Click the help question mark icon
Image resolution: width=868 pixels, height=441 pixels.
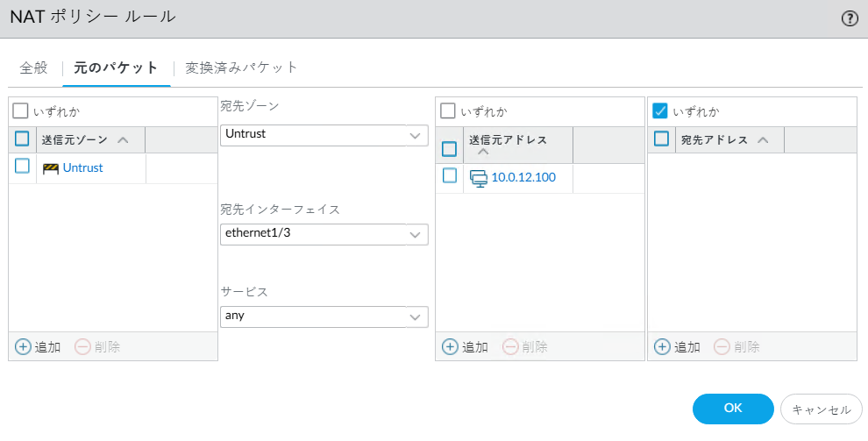[849, 18]
